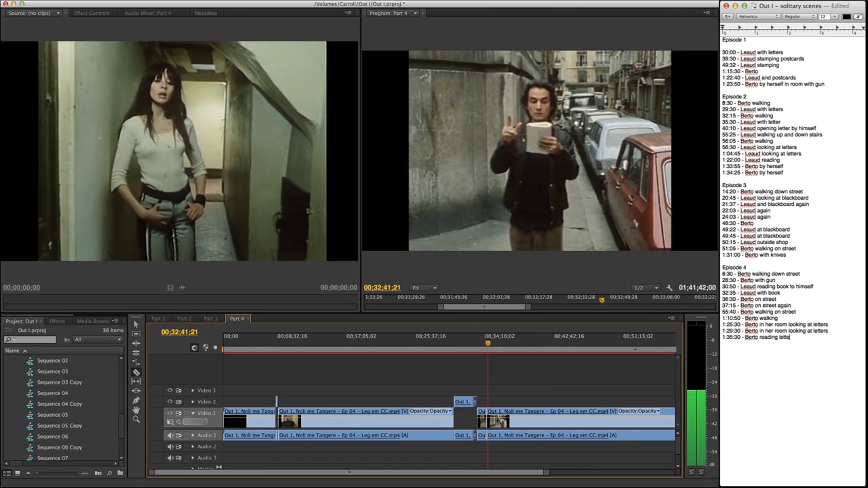
Task: Collapse the Video 1 track
Action: [193, 413]
